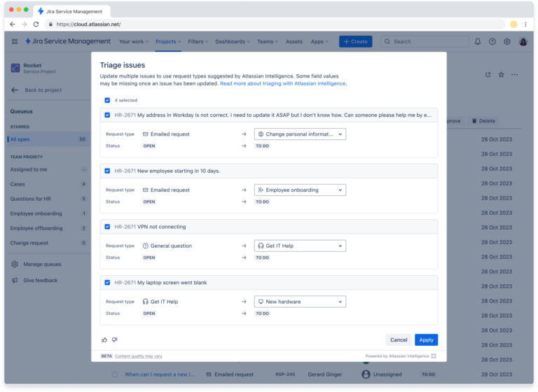Screen dimensions: 538x392
Task: Open the settings gear in the top bar
Action: point(507,41)
